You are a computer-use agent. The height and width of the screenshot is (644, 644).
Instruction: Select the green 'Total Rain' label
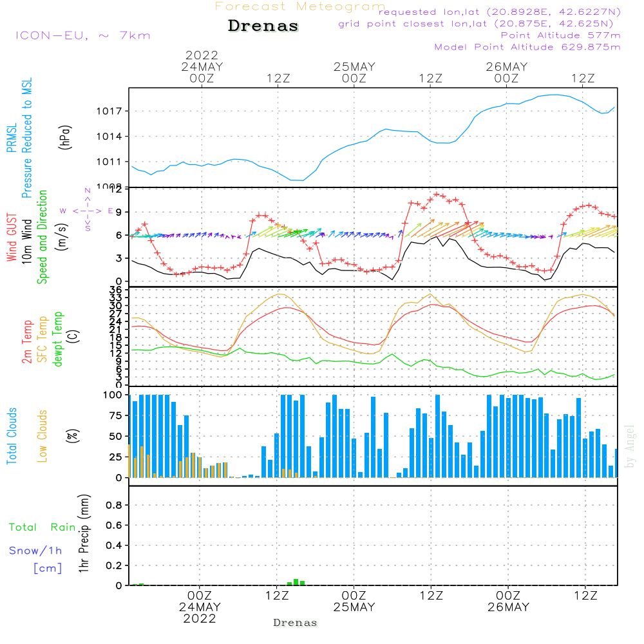43,527
